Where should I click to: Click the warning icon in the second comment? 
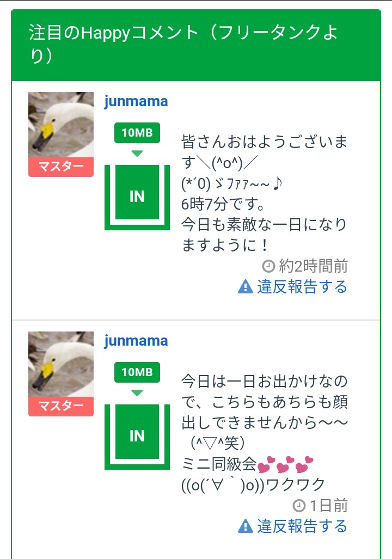click(246, 526)
